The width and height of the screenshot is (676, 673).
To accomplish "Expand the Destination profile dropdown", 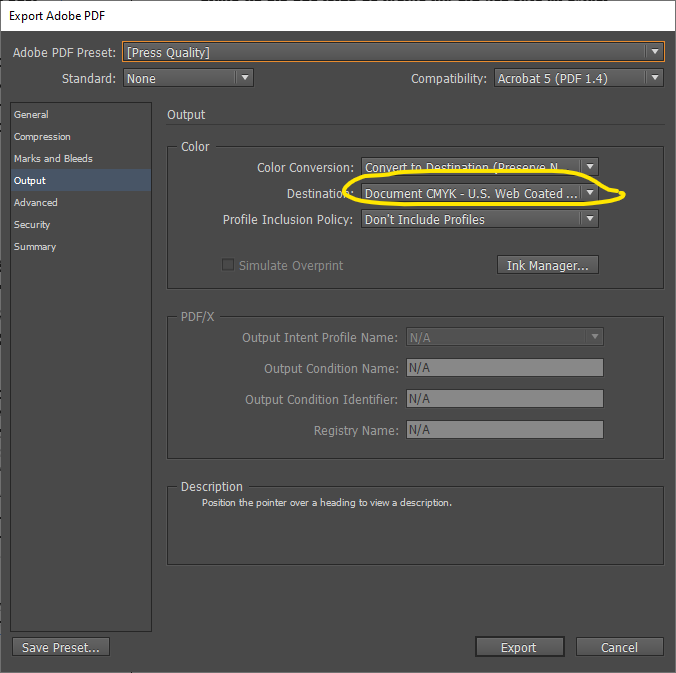I will coord(479,194).
